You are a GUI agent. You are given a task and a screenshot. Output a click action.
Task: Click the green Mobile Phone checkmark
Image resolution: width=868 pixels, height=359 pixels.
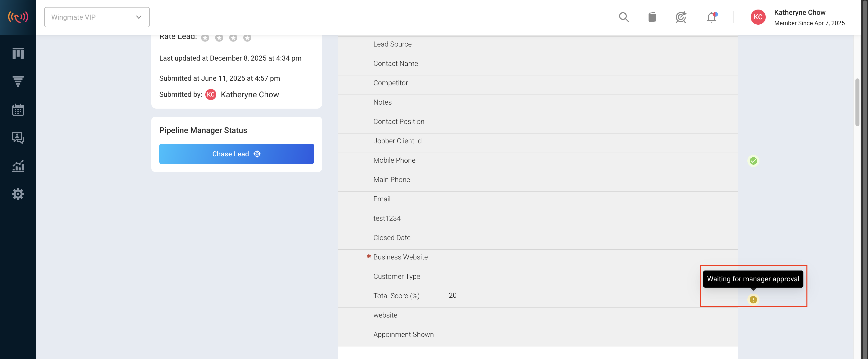[x=753, y=161]
